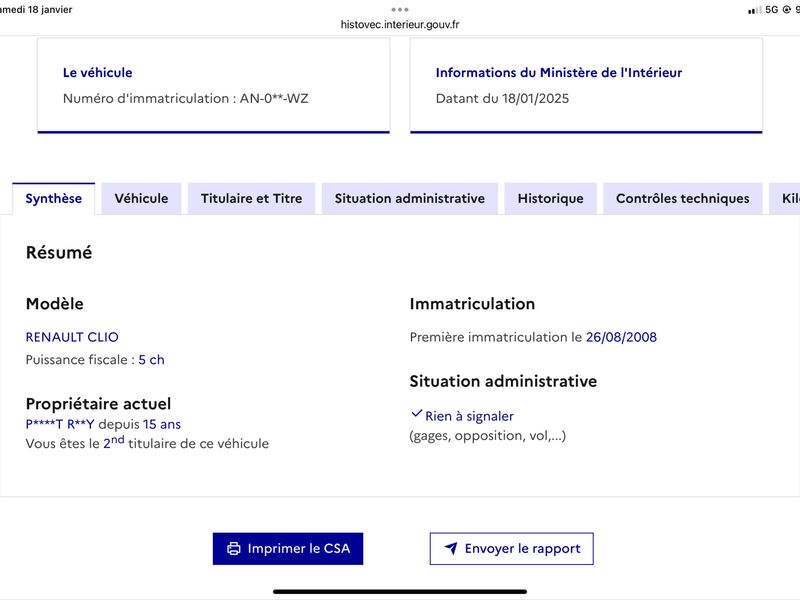This screenshot has height=600, width=800.
Task: Tap the cellular signal strength icon
Action: point(755,10)
